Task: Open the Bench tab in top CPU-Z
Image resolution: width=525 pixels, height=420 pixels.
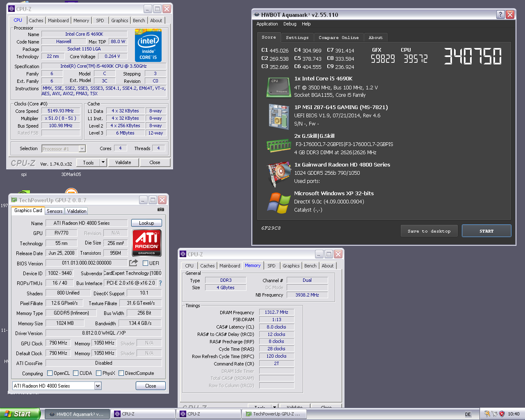Action: pos(139,21)
